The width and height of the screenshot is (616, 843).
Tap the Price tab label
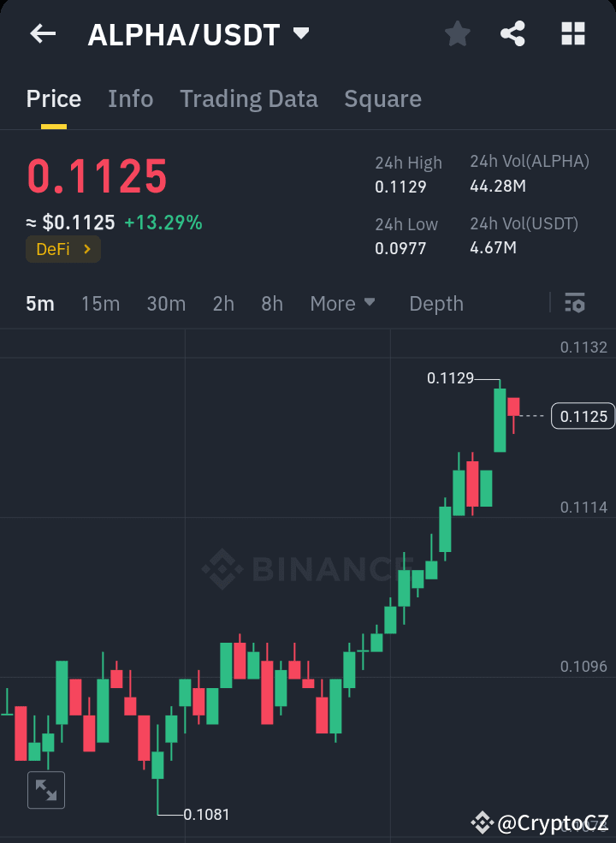click(53, 98)
